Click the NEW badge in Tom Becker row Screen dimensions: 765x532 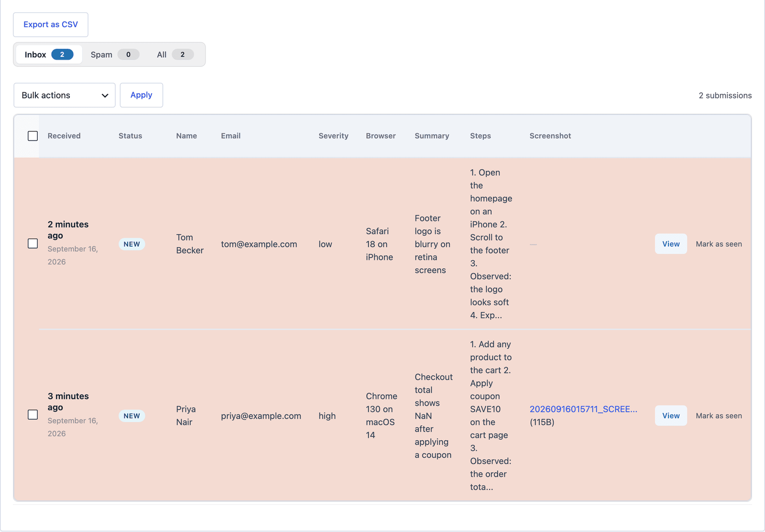tap(131, 244)
